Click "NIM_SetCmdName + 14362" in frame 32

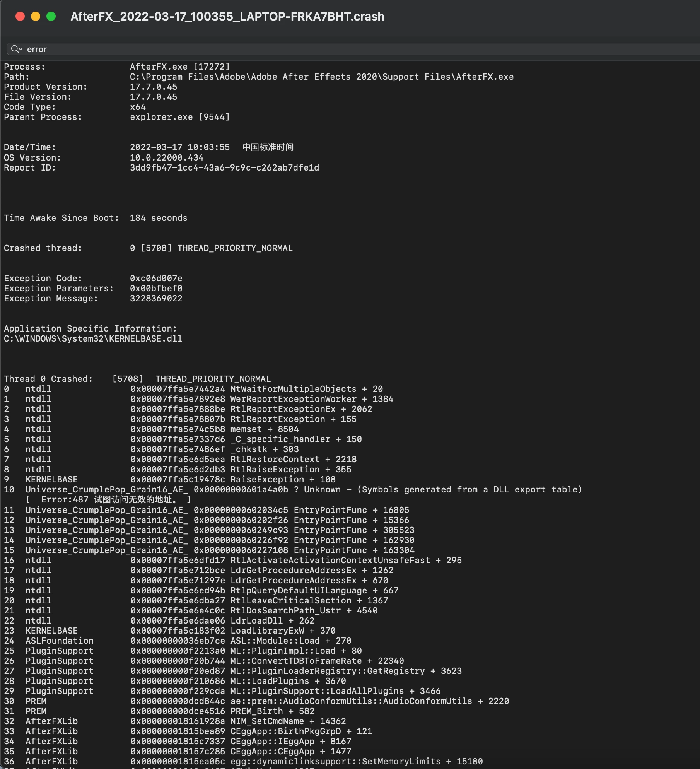288,721
